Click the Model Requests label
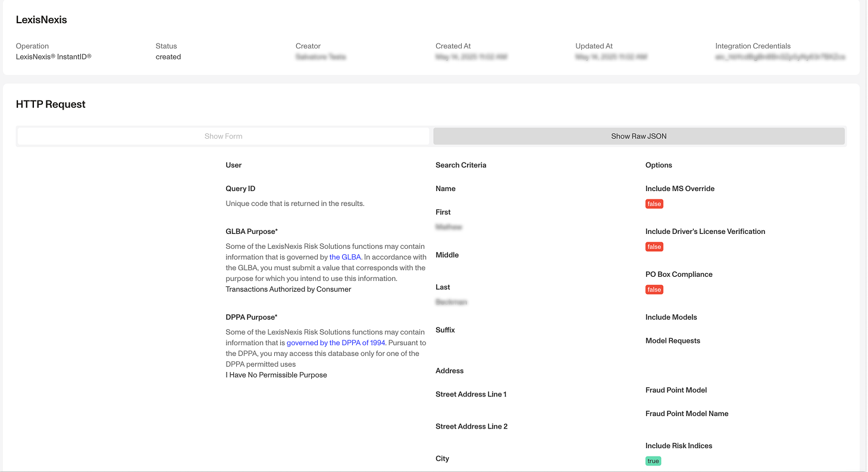The width and height of the screenshot is (868, 472). (673, 341)
